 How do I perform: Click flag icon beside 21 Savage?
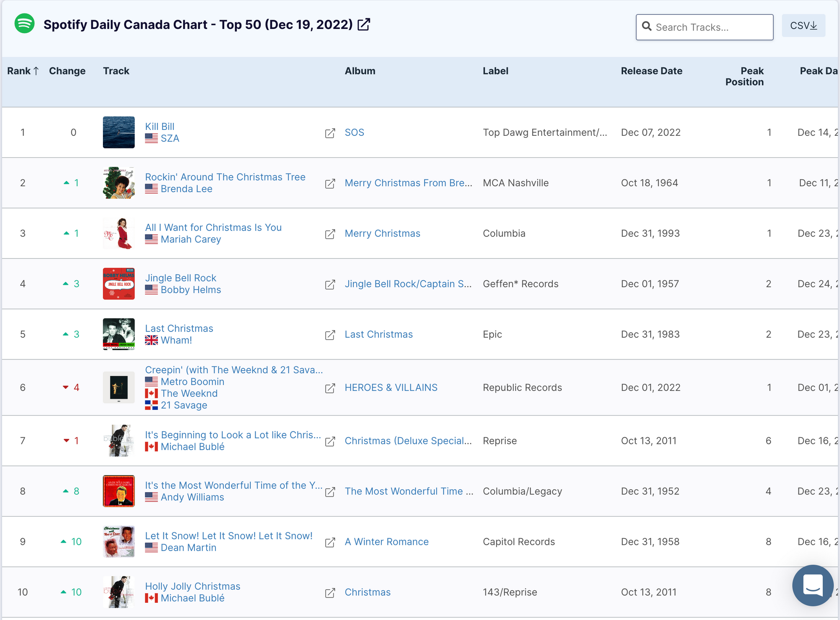[x=151, y=405]
